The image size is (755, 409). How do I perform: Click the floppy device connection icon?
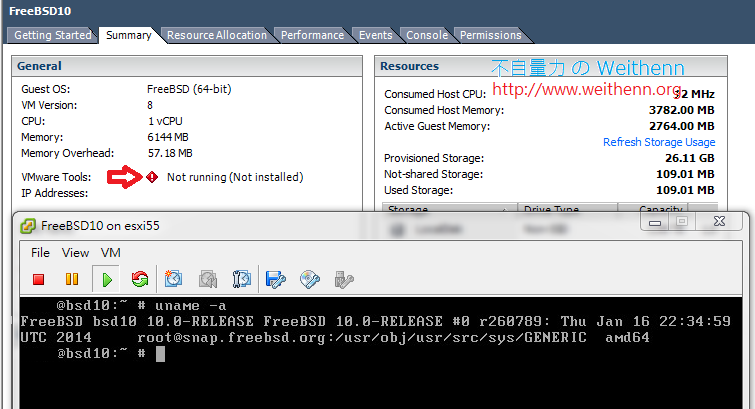coord(275,279)
